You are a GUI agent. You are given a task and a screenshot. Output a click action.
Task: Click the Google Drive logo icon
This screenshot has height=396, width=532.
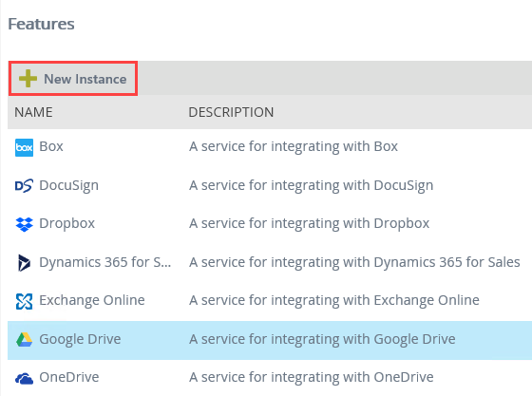[x=24, y=339]
